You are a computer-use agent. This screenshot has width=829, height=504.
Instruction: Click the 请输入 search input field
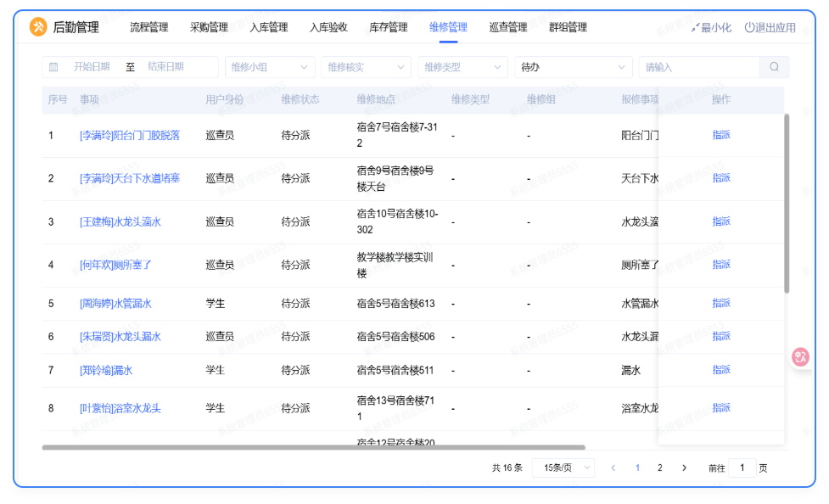pos(699,67)
